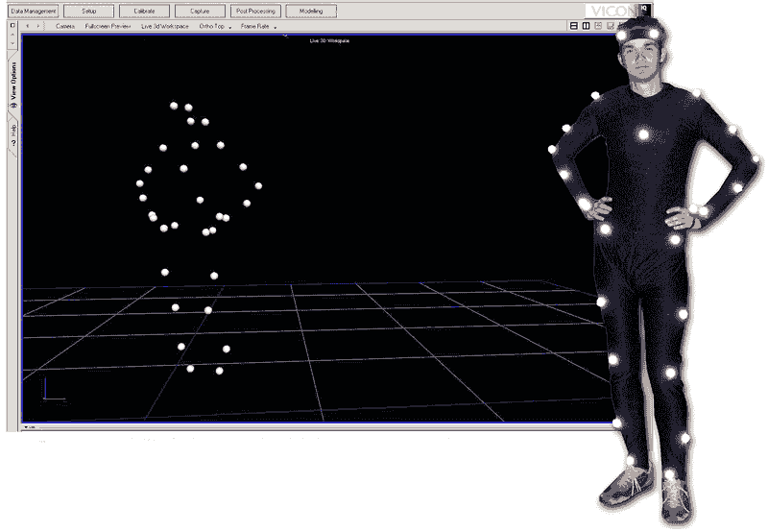Click the square icon above side tabs
Image resolution: width=768 pixels, height=532 pixels.
pos(12,25)
